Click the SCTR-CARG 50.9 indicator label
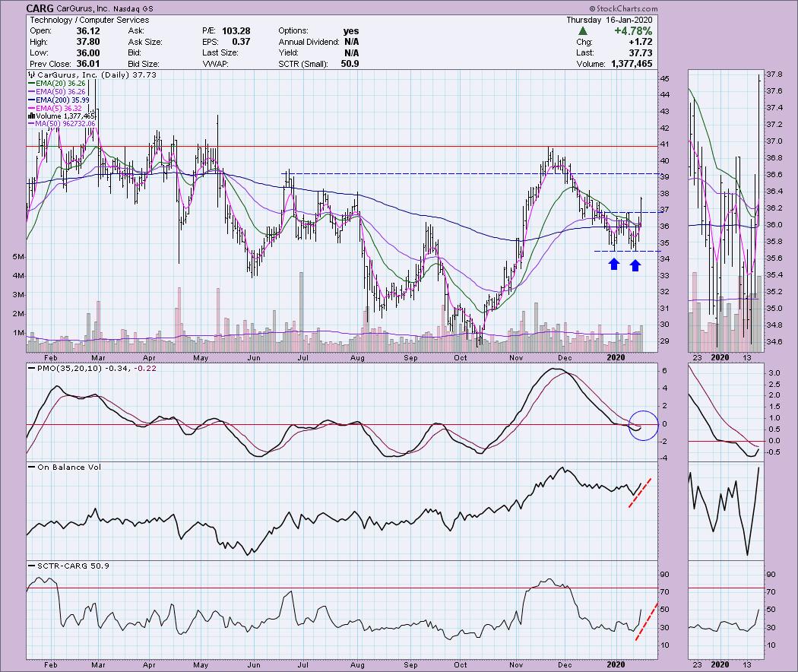798x672 pixels. (x=68, y=566)
